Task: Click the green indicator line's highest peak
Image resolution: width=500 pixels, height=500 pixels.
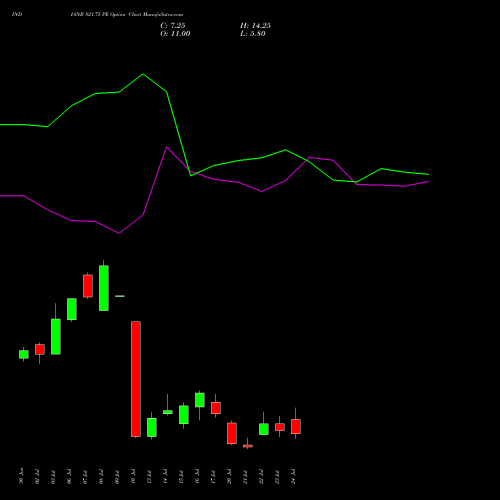Action: pyautogui.click(x=143, y=74)
